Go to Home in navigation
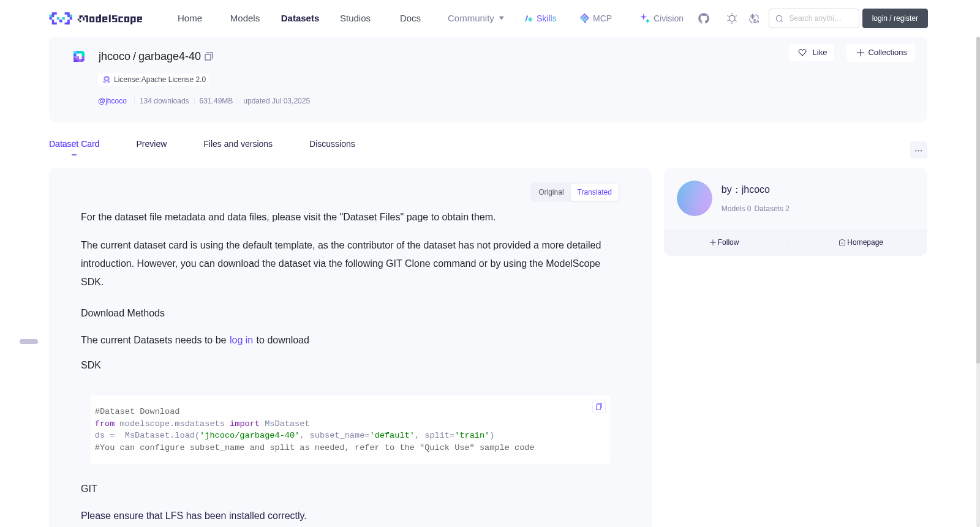 (x=190, y=18)
